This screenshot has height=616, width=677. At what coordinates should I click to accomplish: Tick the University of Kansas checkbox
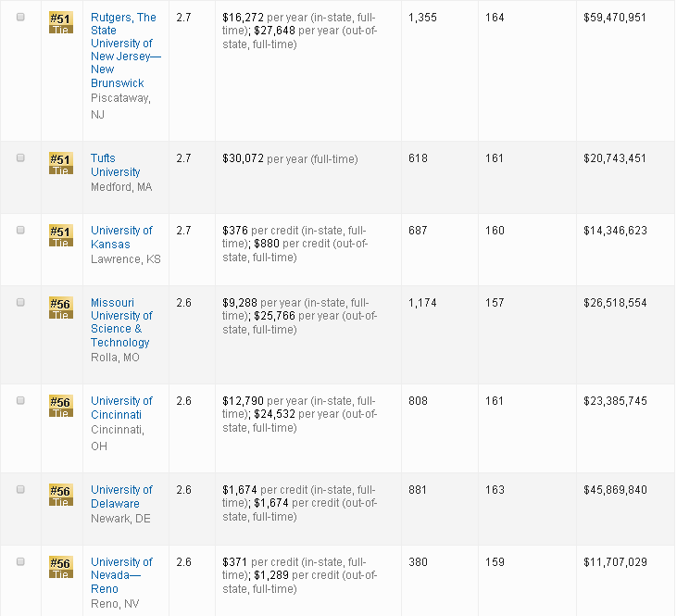[20, 231]
